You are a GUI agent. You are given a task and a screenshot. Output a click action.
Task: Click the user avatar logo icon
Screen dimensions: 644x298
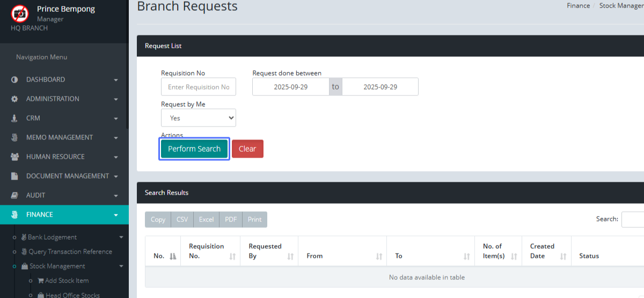(20, 13)
